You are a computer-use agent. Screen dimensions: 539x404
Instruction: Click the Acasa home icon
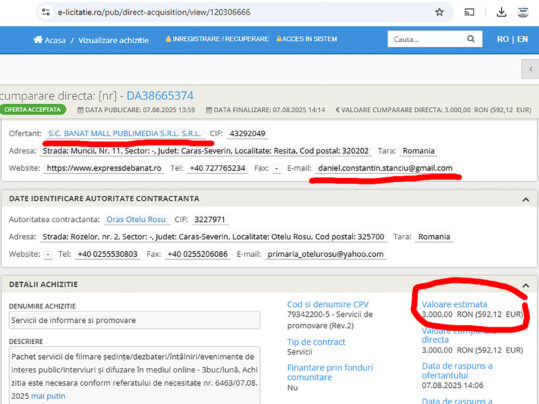[x=38, y=40]
